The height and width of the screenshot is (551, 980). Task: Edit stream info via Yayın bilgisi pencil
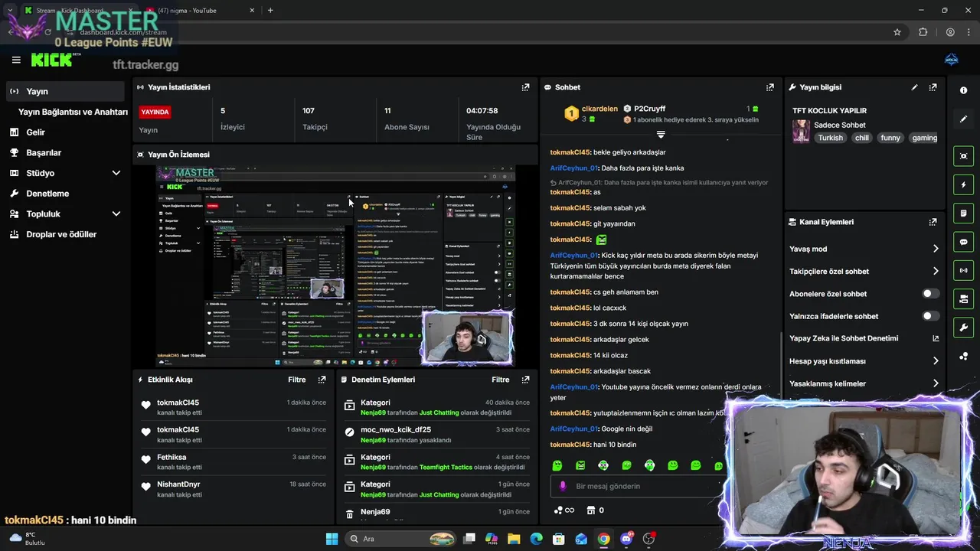(914, 87)
